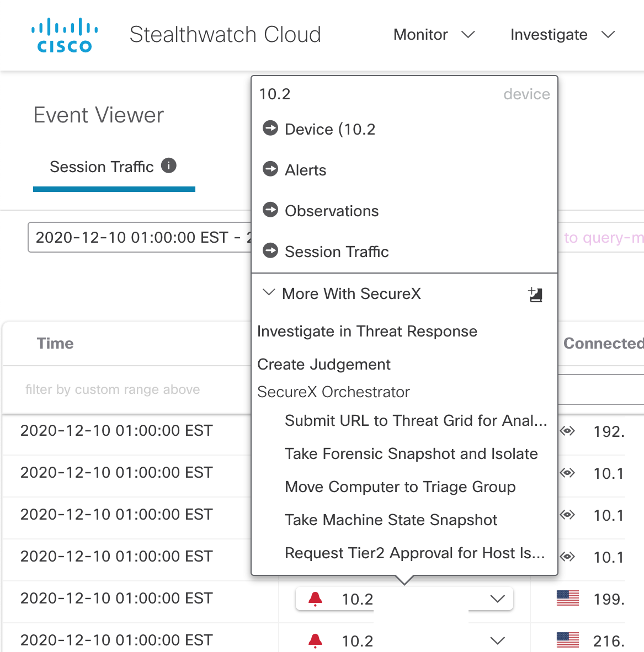Click Create Judgement
The width and height of the screenshot is (644, 652).
(324, 365)
